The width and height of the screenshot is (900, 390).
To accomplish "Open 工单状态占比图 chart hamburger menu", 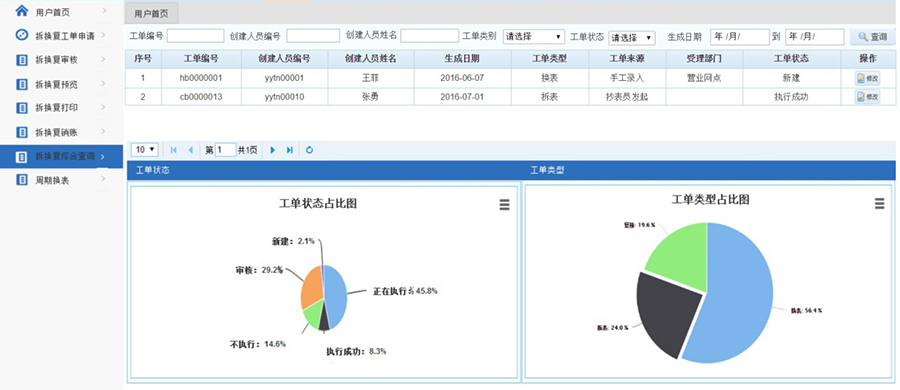I will 505,205.
